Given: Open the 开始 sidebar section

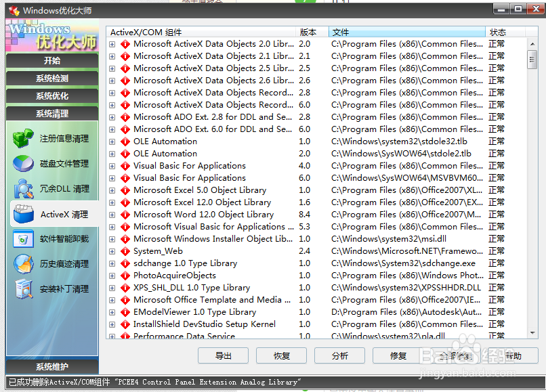Looking at the screenshot, I should 52,60.
